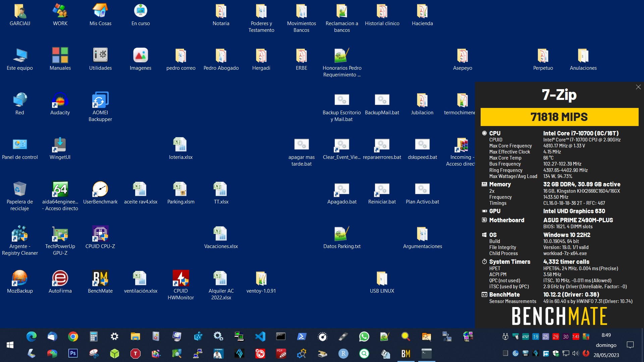Click the taskbar clock showing 8:49

[606, 335]
